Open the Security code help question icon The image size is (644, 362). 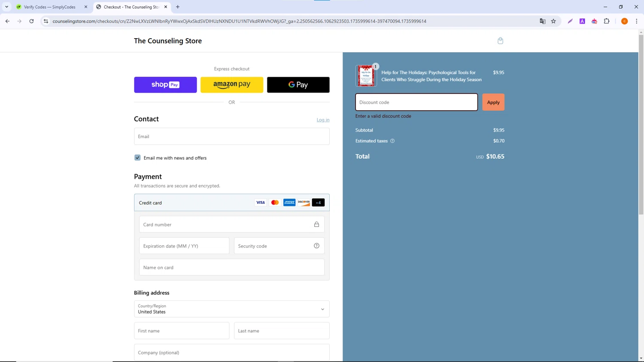point(316,246)
